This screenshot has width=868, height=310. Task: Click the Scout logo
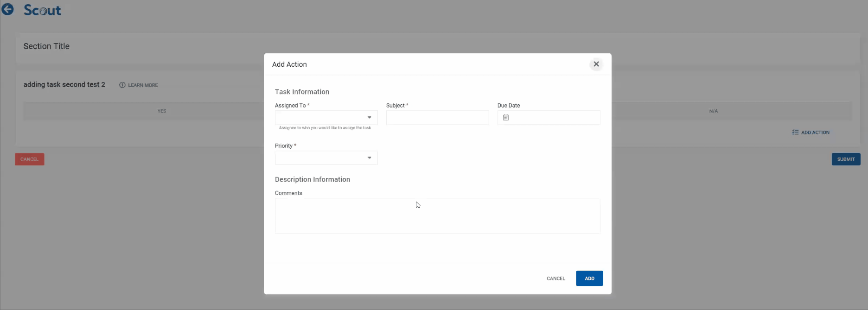tap(42, 10)
